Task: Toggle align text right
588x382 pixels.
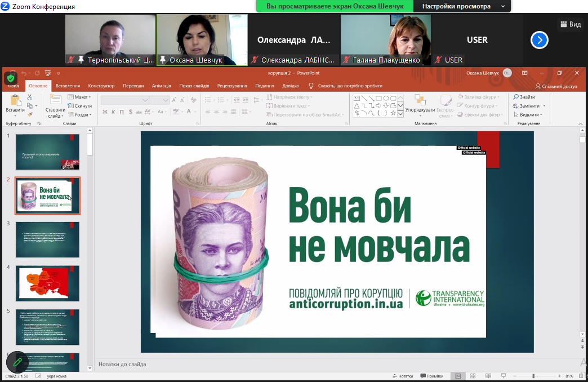Action: (x=225, y=112)
